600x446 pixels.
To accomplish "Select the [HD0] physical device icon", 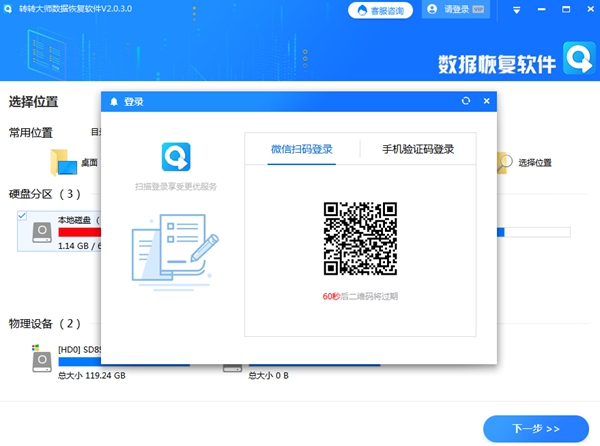I will click(x=42, y=359).
